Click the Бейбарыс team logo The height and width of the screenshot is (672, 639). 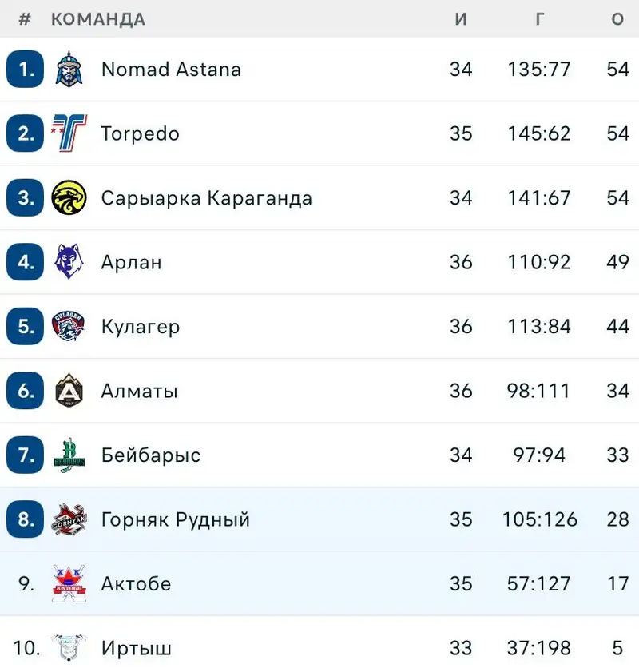(69, 455)
